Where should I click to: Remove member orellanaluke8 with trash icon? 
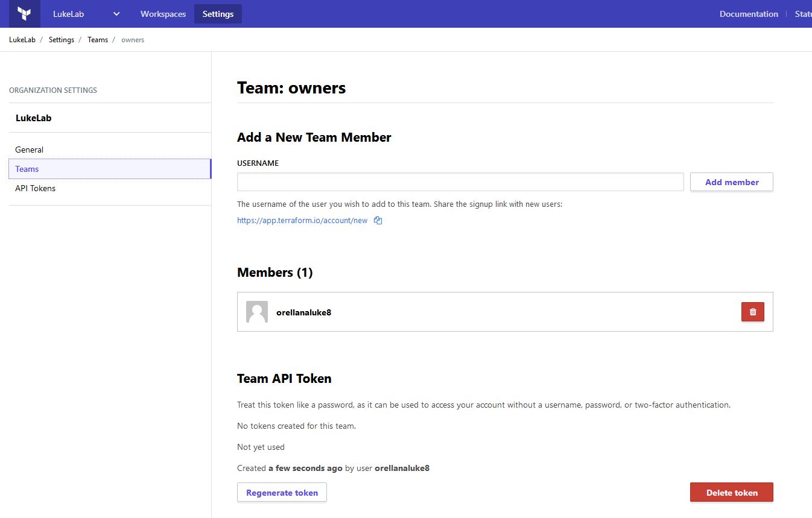[x=753, y=312]
